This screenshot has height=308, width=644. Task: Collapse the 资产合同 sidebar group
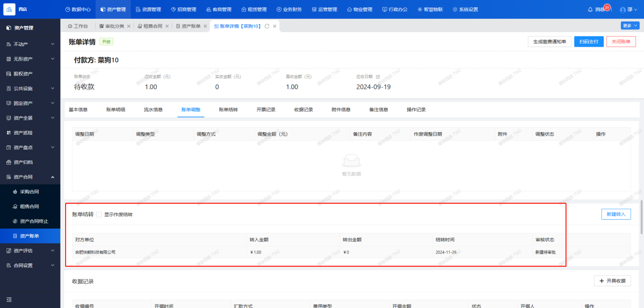(30, 177)
